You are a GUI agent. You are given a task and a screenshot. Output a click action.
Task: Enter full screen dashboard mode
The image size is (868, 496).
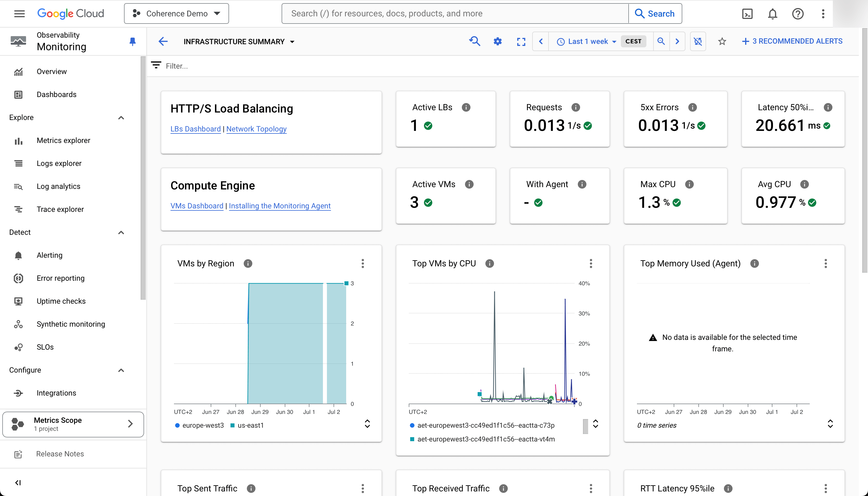tap(521, 42)
